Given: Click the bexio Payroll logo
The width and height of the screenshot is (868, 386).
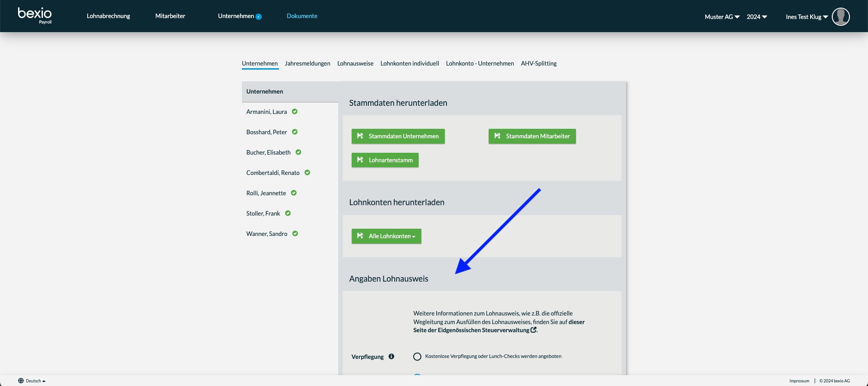Looking at the screenshot, I should (x=35, y=15).
